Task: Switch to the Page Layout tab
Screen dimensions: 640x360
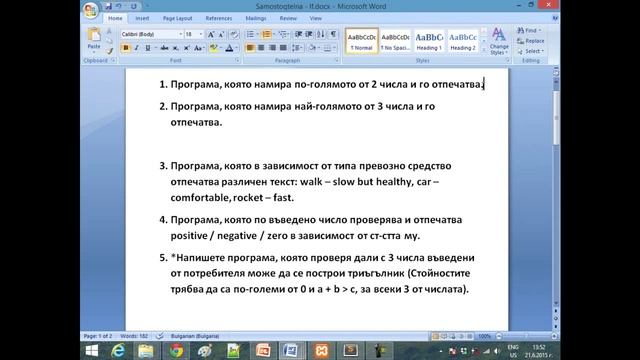Action: [177, 18]
